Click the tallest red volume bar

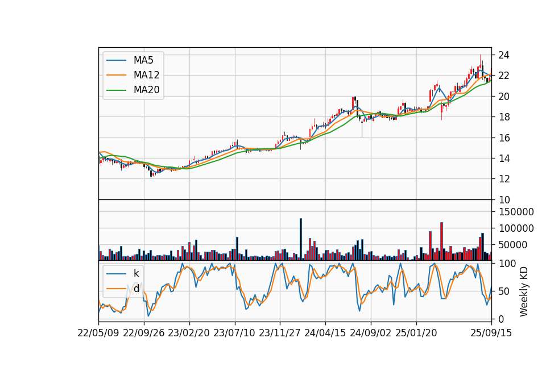coord(441,241)
